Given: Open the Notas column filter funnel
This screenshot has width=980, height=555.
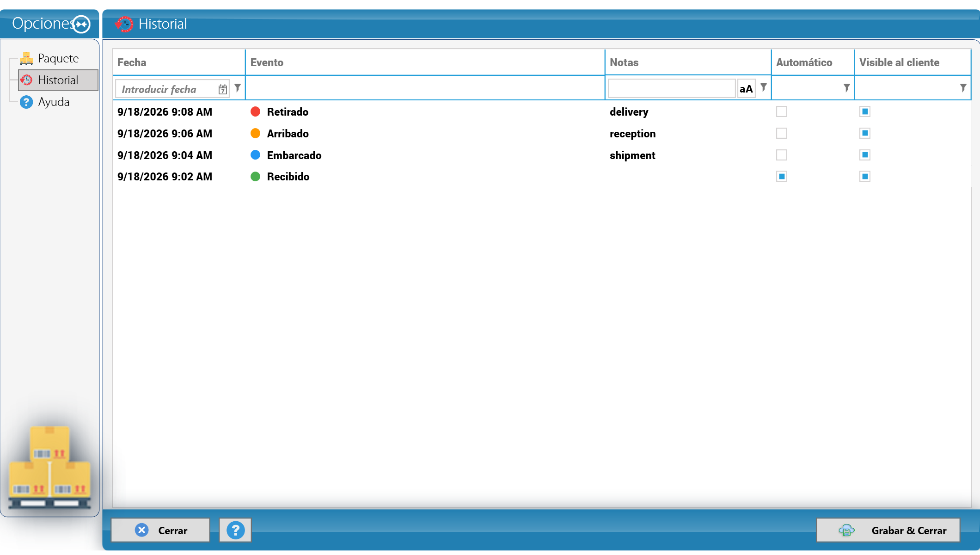Looking at the screenshot, I should point(764,87).
